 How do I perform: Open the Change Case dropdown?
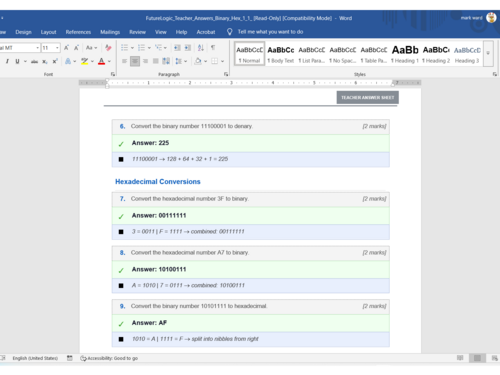(x=91, y=48)
